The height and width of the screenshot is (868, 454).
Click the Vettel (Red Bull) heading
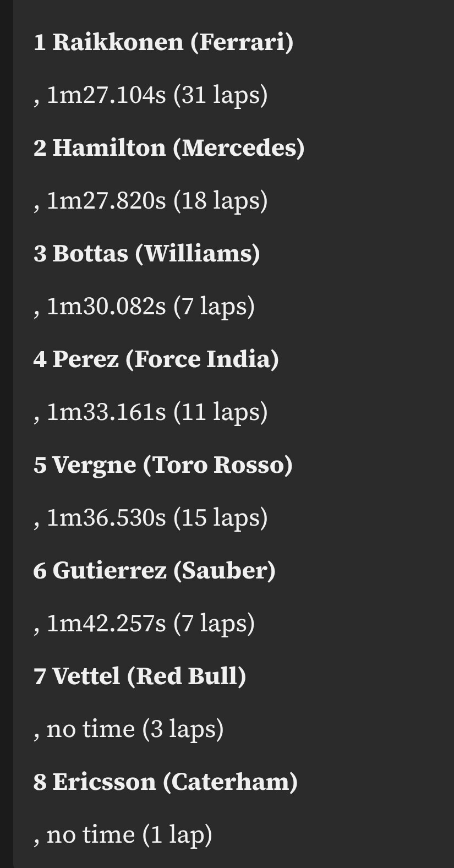(140, 676)
